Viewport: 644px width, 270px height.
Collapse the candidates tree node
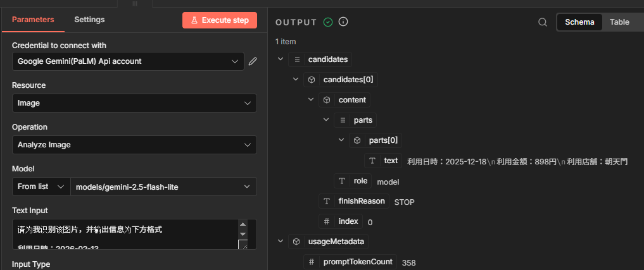tap(281, 59)
